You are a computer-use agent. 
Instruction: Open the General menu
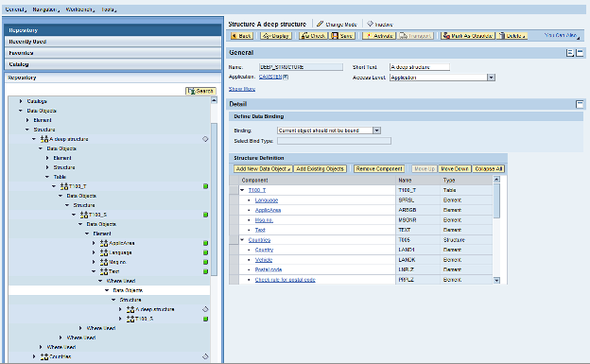16,9
